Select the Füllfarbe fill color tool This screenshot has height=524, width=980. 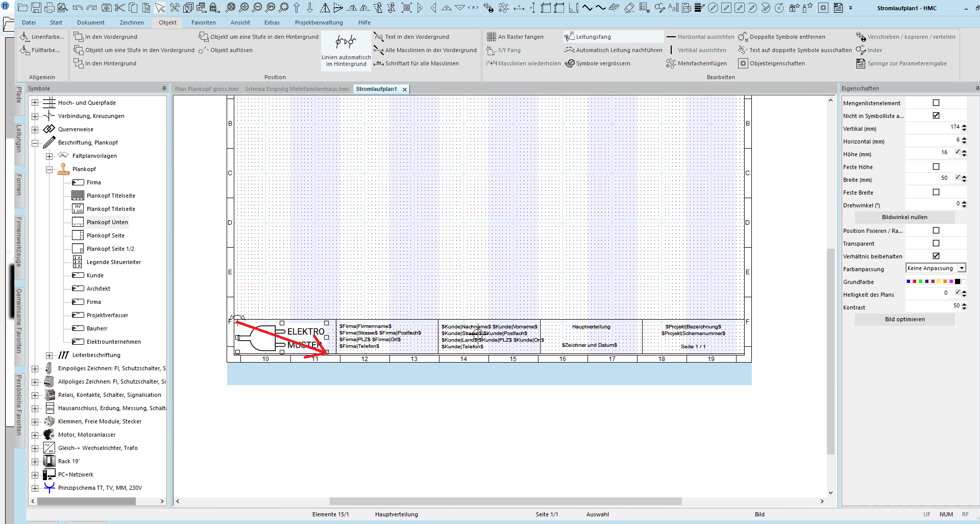coord(24,50)
